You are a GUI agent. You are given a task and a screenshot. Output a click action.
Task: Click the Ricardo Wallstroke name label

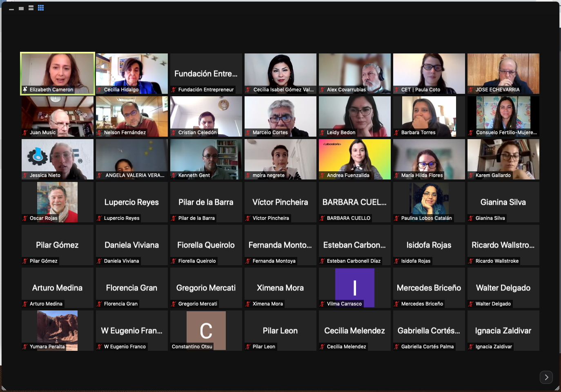point(497,261)
